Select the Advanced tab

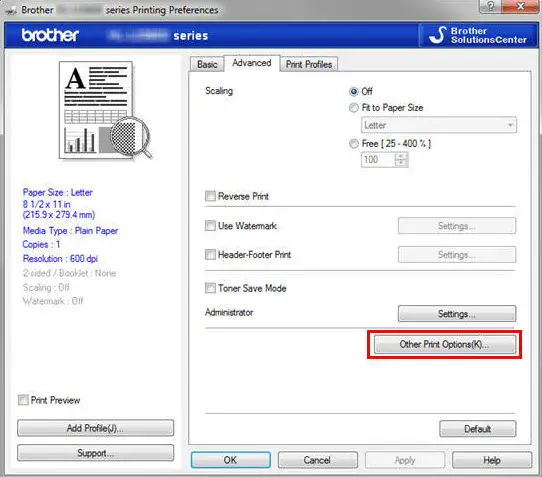click(252, 63)
